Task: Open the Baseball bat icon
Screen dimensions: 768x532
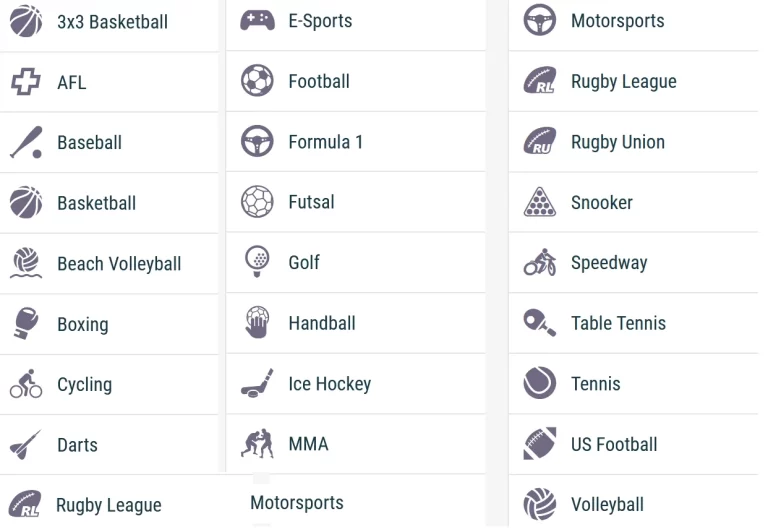Action: coord(26,143)
